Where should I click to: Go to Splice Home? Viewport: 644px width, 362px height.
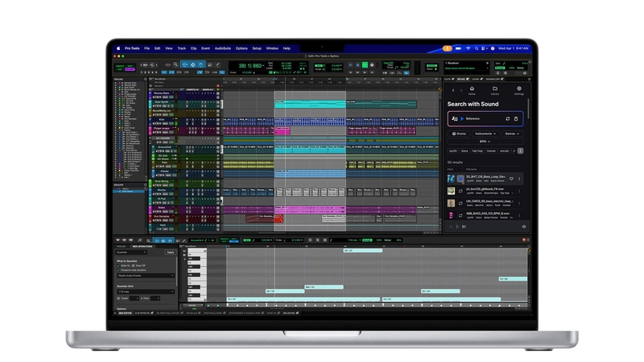(x=472, y=90)
